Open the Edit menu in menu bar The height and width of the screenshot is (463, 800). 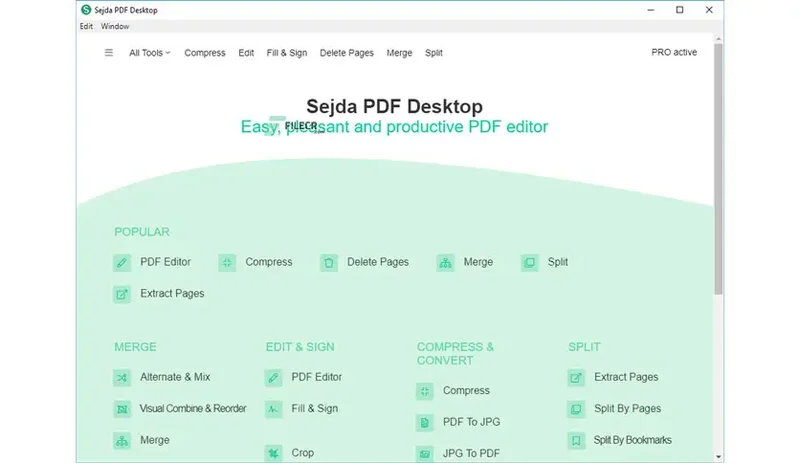[86, 26]
